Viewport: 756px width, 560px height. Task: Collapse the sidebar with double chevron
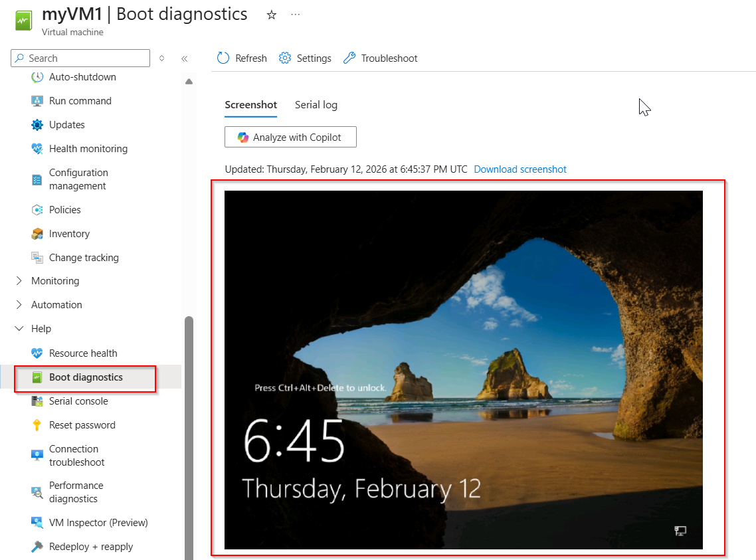click(x=184, y=59)
